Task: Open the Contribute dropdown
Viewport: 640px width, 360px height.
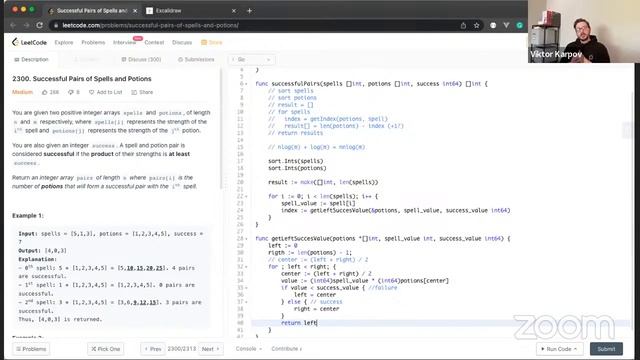Action: pos(287,349)
